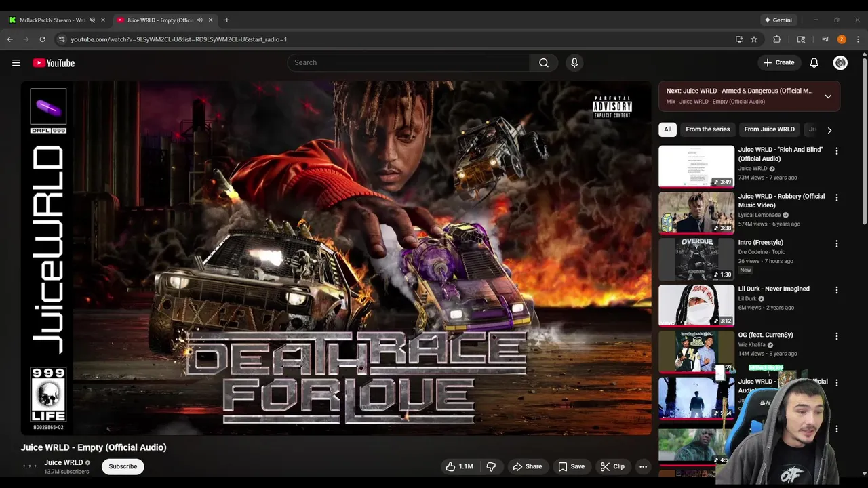The height and width of the screenshot is (488, 868).
Task: Click the Create button
Action: [778, 62]
